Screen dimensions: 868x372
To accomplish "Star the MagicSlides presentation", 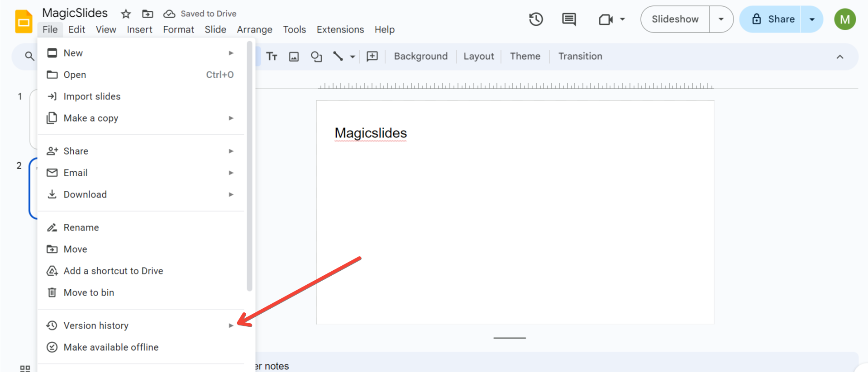I will (126, 14).
